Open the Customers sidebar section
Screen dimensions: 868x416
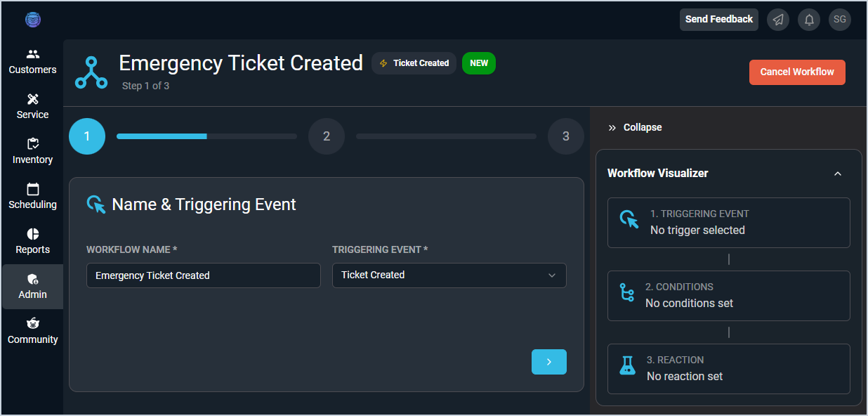(32, 62)
